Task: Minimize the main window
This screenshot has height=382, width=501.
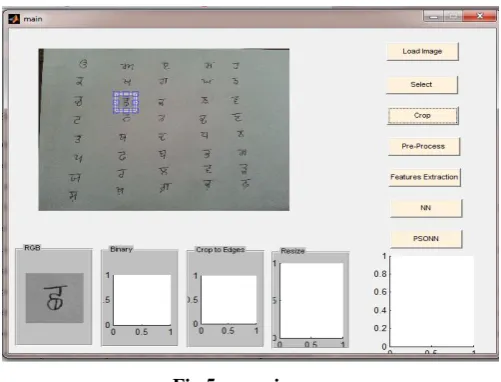Action: tap(433, 16)
